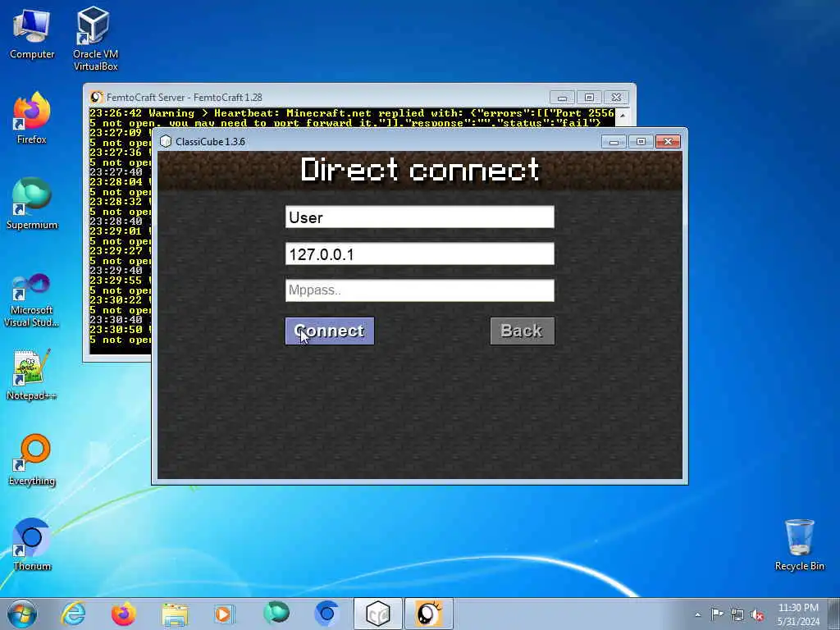Select the Supermium desktop shortcut
The width and height of the screenshot is (840, 630).
click(32, 203)
